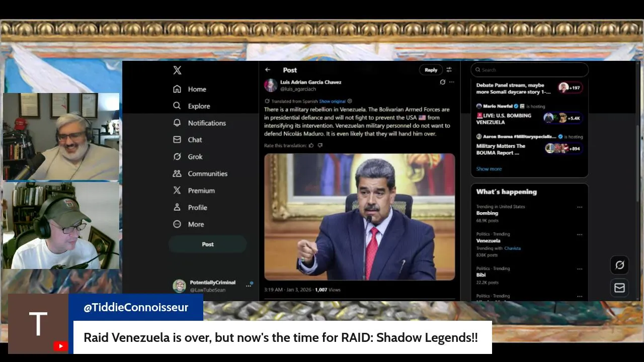Click the bottom-left host webcam feed
This screenshot has height=362, width=644.
coord(61,225)
